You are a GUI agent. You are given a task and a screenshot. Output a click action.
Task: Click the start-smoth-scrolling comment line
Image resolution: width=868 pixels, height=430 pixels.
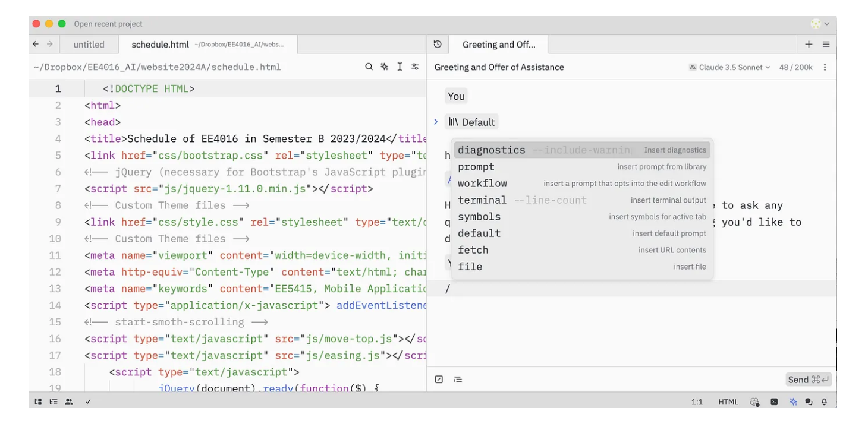[x=176, y=322]
